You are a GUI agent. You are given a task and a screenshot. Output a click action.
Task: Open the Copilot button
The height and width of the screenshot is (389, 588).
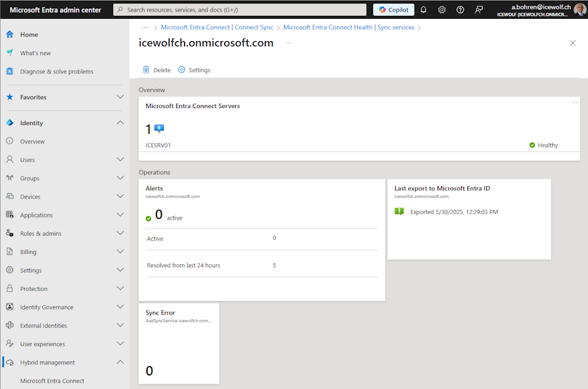(x=393, y=10)
